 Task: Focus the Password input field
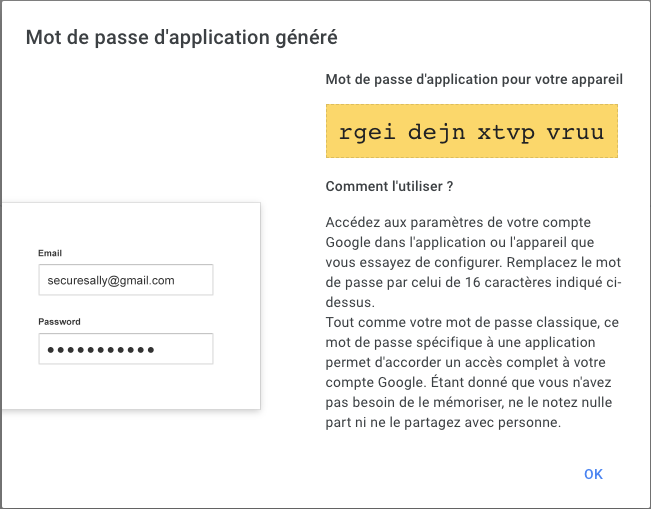pyautogui.click(x=126, y=349)
